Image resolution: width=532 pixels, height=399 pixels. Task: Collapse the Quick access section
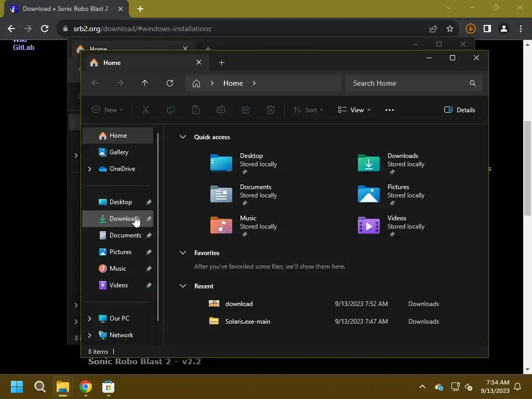[183, 137]
